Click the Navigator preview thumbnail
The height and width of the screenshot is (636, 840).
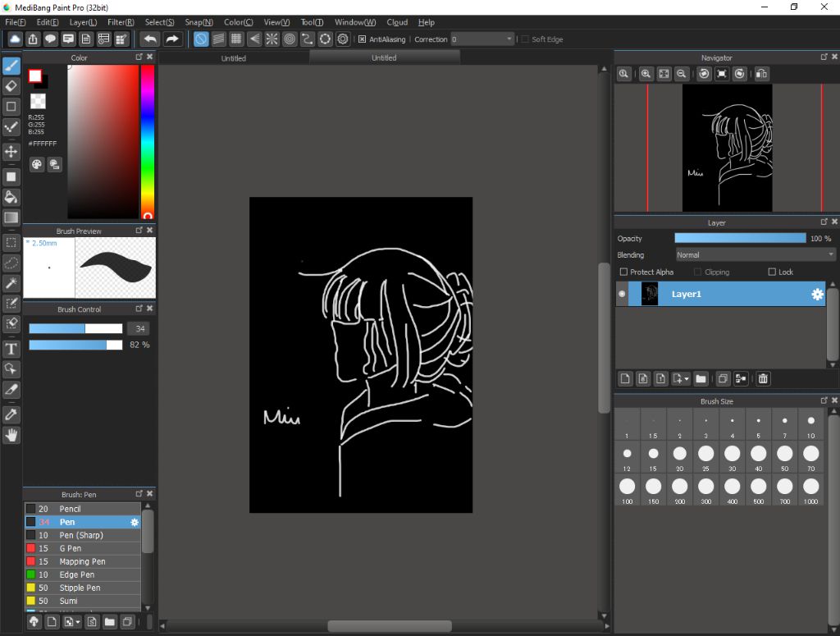(727, 148)
